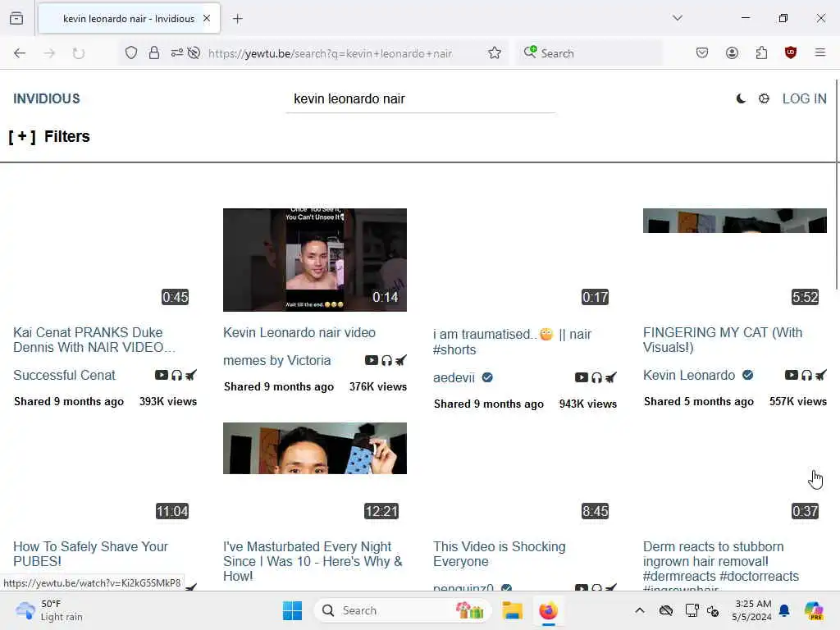Bookmark this page with the star icon
840x630 pixels.
495,53
